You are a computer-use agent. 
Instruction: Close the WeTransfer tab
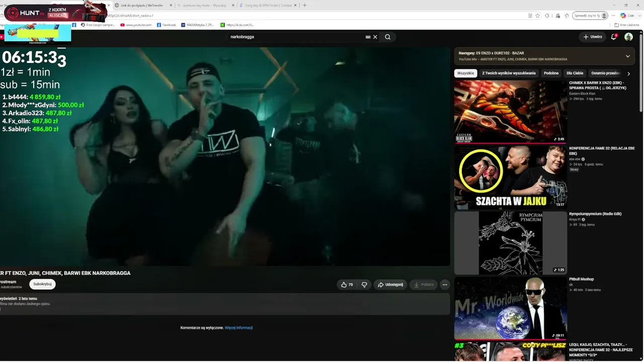171,5
